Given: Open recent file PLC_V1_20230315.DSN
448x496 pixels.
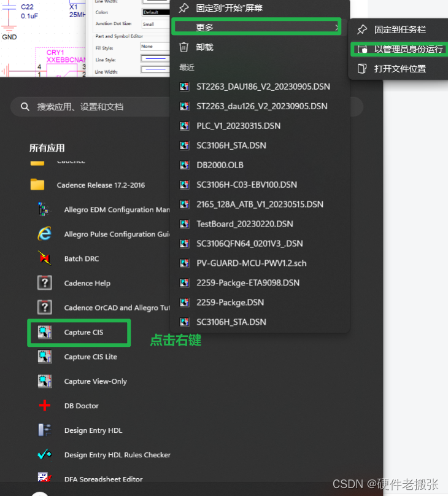Looking at the screenshot, I should point(238,126).
